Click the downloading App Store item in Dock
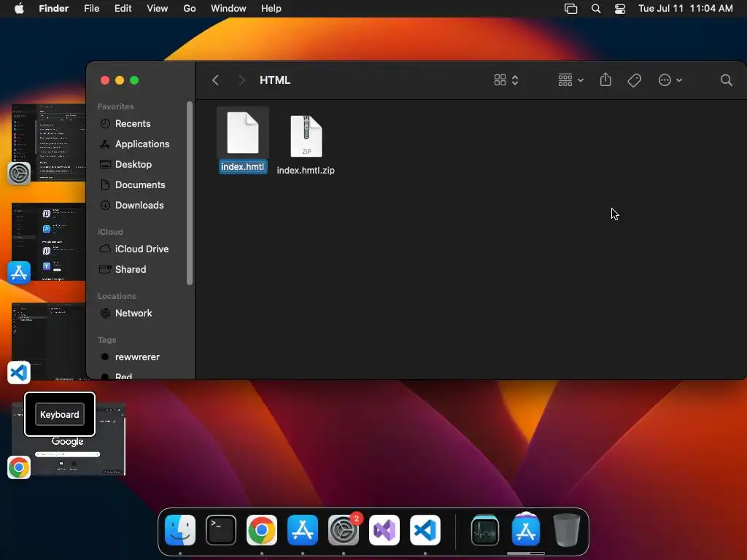Image resolution: width=747 pixels, height=560 pixels. [526, 530]
